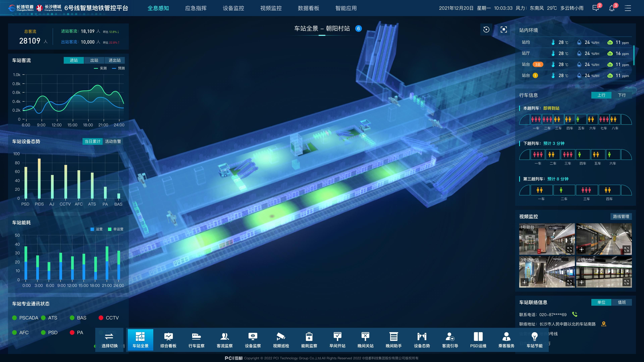Image resolution: width=644 pixels, height=362 pixels.
Task: Click the reset view rotation icon
Action: (486, 29)
